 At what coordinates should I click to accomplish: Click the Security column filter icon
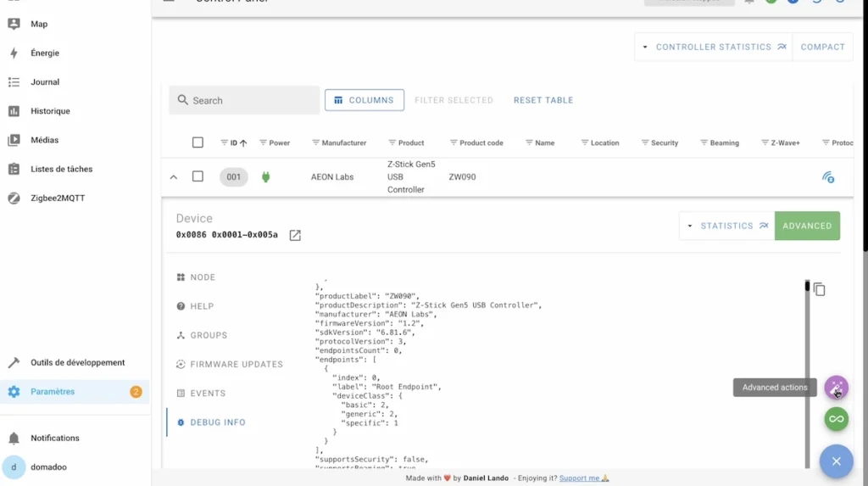coord(645,142)
